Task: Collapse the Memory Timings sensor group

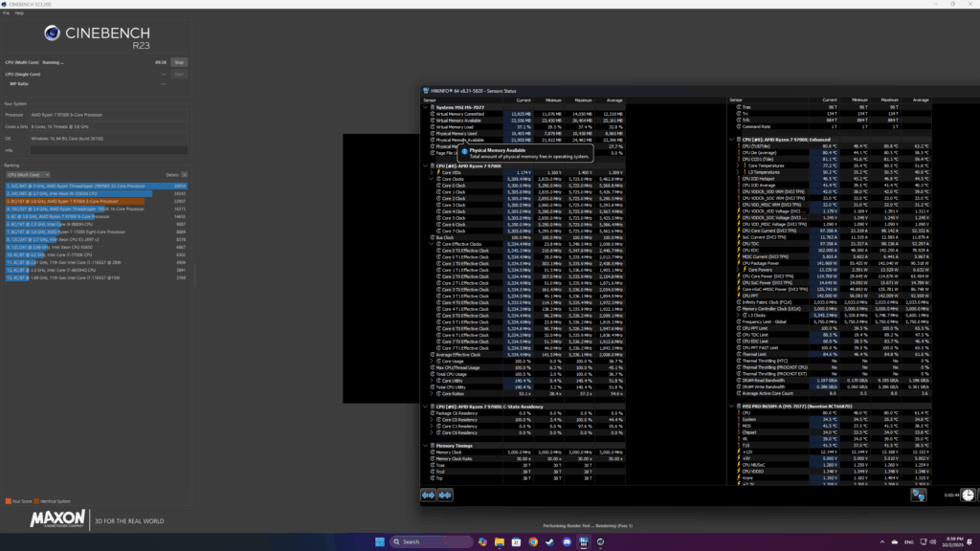Action: [x=426, y=446]
